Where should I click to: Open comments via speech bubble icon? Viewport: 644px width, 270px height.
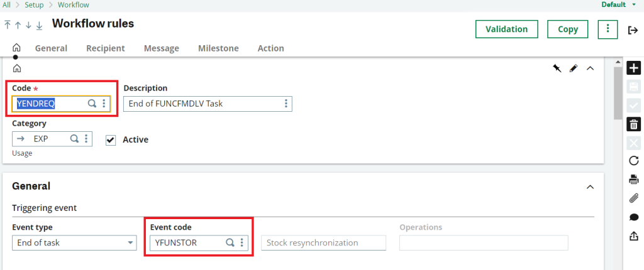tap(634, 217)
